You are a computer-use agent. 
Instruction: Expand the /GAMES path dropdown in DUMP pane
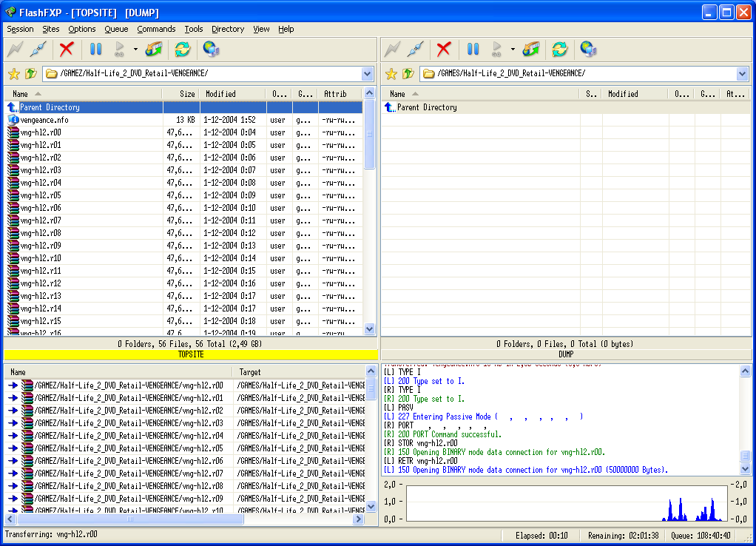point(742,74)
